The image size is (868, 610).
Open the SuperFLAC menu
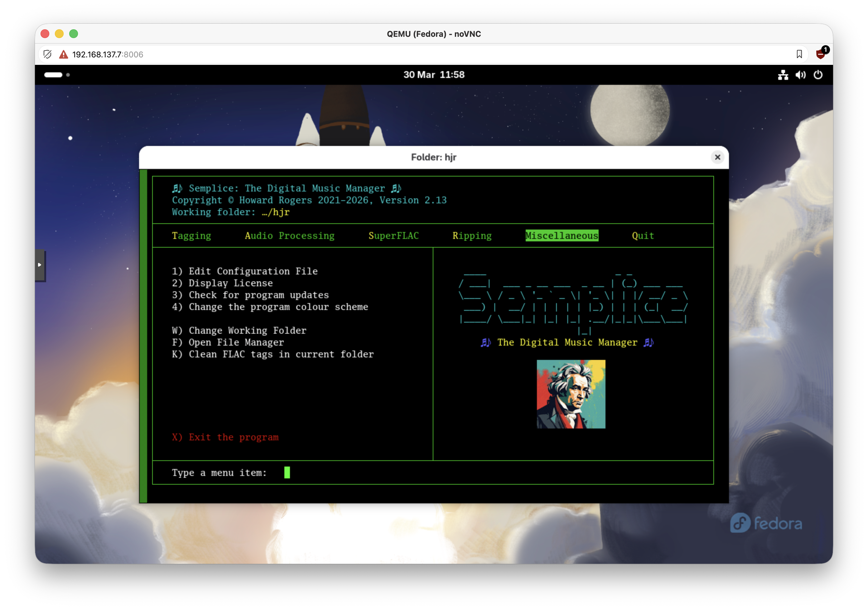tap(393, 235)
